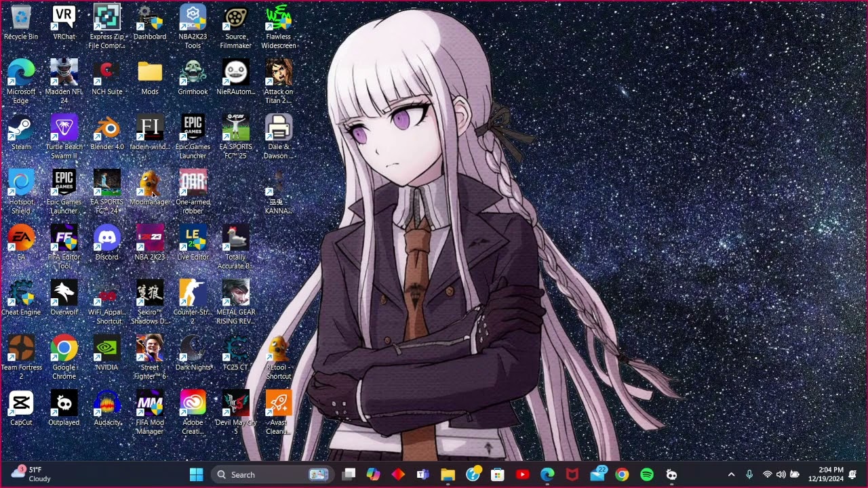Select the METAL GEAR RISING icon
This screenshot has width=868, height=488.
click(235, 302)
